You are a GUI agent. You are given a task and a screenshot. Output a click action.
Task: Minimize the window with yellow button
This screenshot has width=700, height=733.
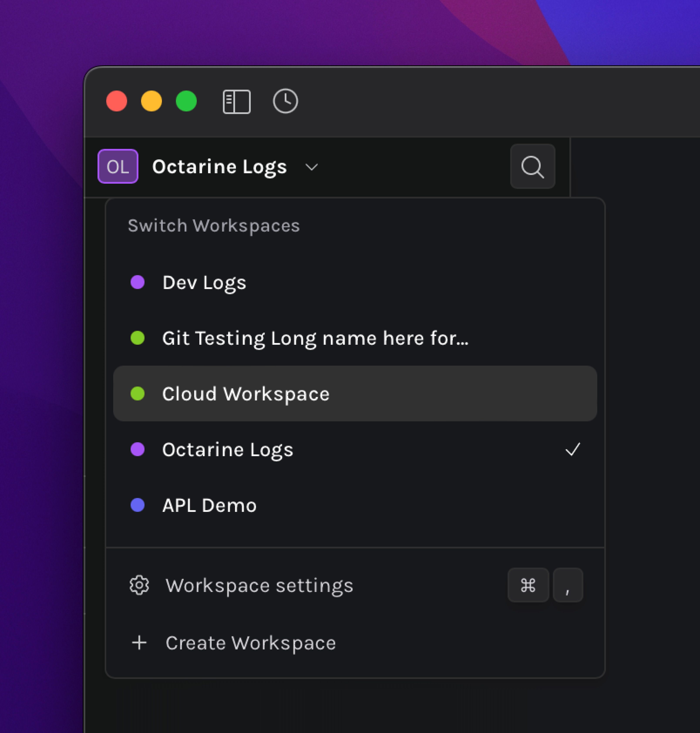(151, 101)
